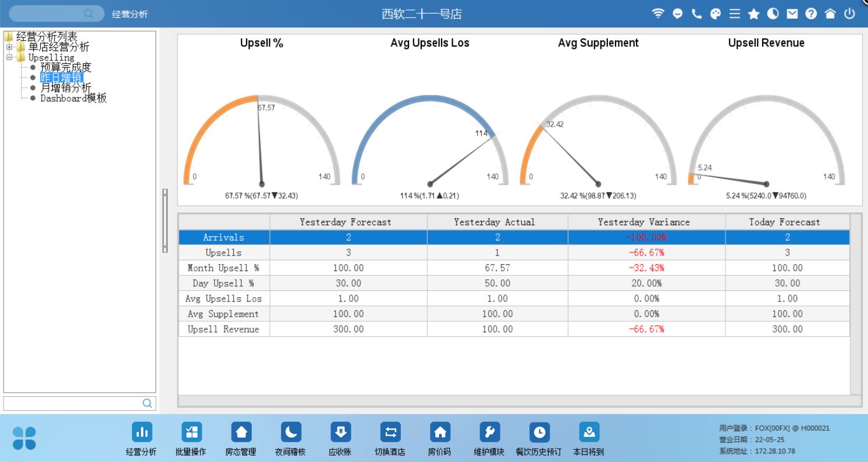Screen dimensions: 868x462
Task: Open the question mark help icon
Action: pos(811,13)
